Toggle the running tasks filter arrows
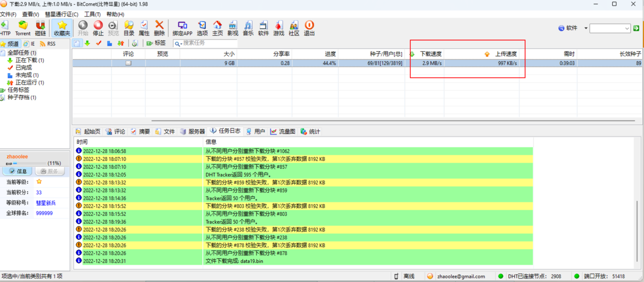The image size is (644, 282). [120, 43]
